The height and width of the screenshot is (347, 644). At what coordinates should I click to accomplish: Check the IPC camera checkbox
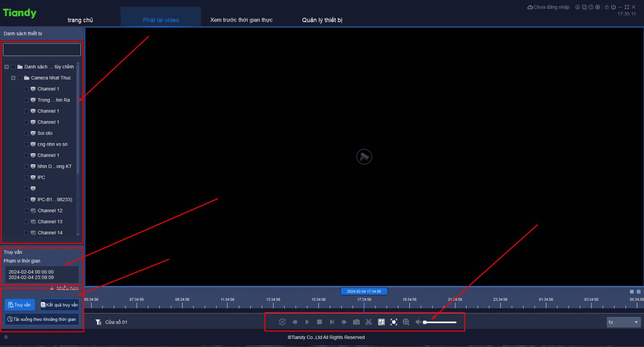click(27, 177)
